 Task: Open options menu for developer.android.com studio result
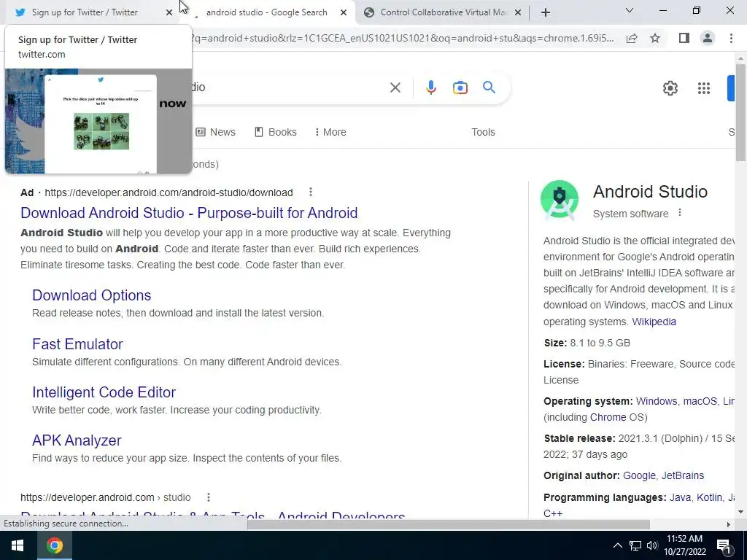click(208, 497)
